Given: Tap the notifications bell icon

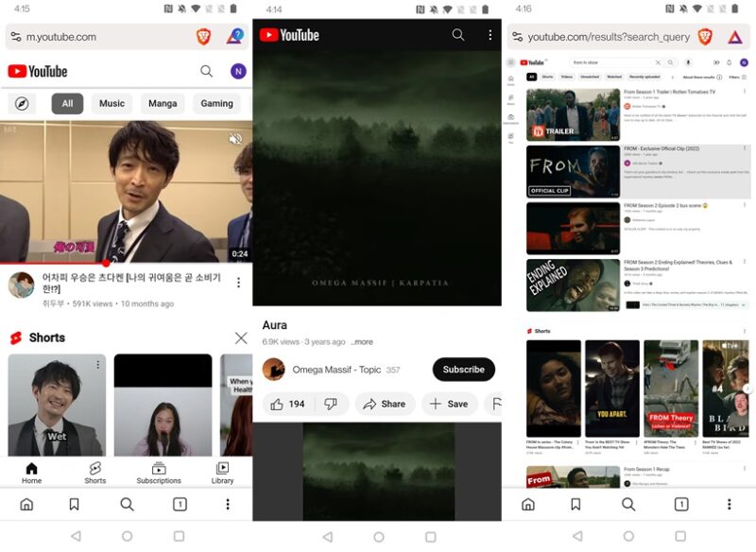Looking at the screenshot, I should pos(729,62).
